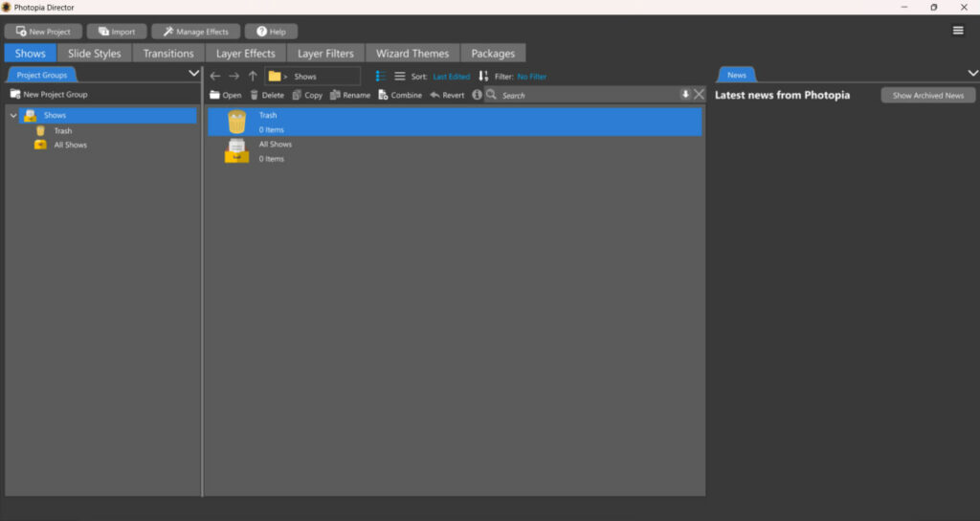Go to the Wizard Themes tab

pyautogui.click(x=412, y=54)
